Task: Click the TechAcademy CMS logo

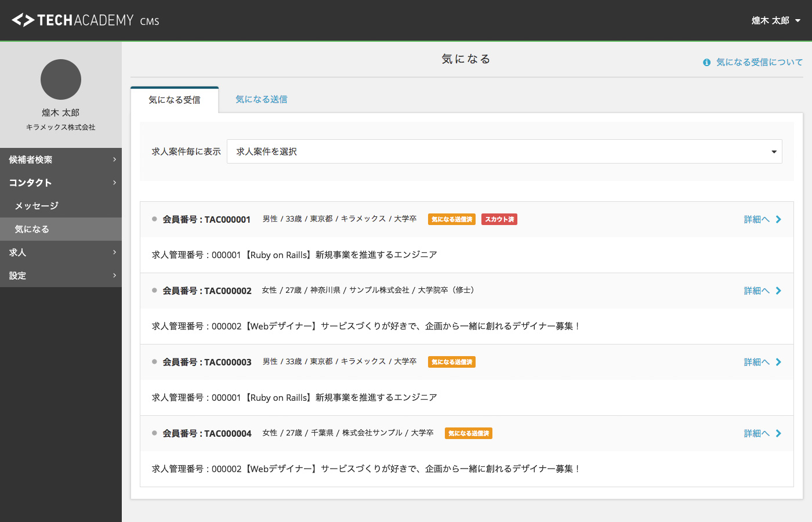Action: tap(85, 20)
